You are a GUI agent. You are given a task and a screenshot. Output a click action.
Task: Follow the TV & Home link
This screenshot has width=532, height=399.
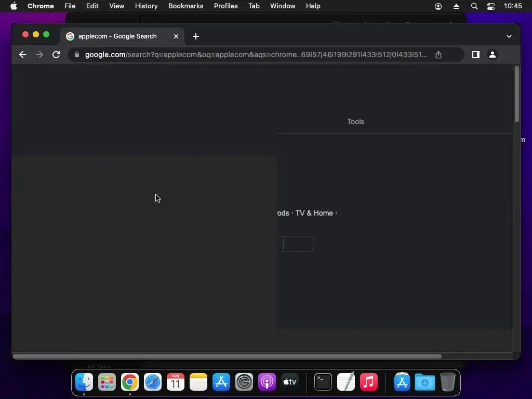314,213
